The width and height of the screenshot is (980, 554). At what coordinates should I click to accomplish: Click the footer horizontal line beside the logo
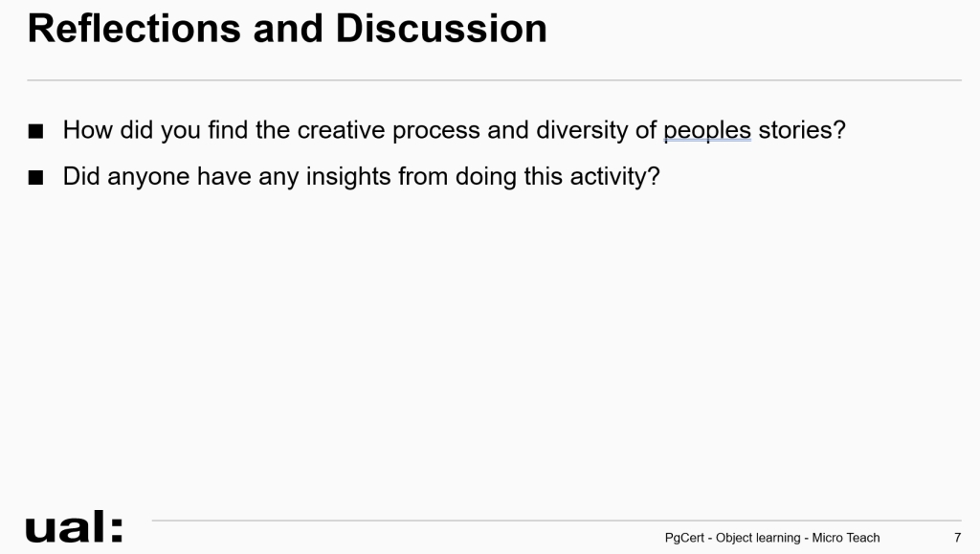pos(556,520)
